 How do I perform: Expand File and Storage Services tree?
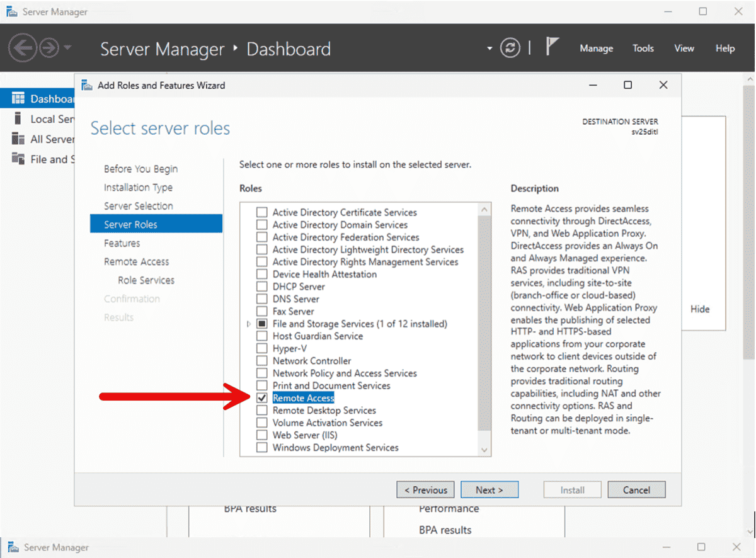[249, 324]
